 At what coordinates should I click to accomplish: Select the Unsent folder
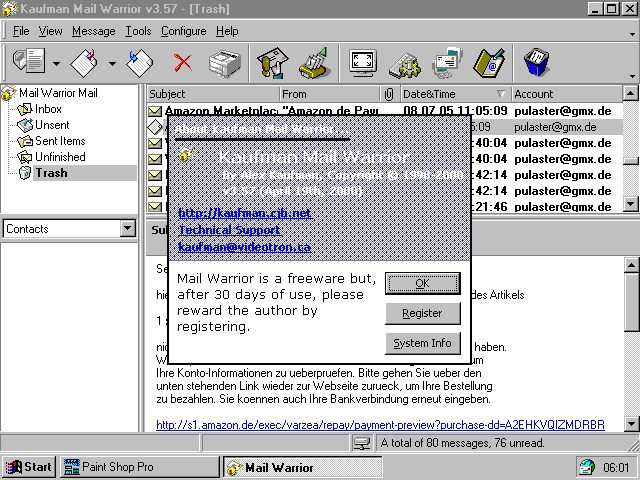pos(52,125)
